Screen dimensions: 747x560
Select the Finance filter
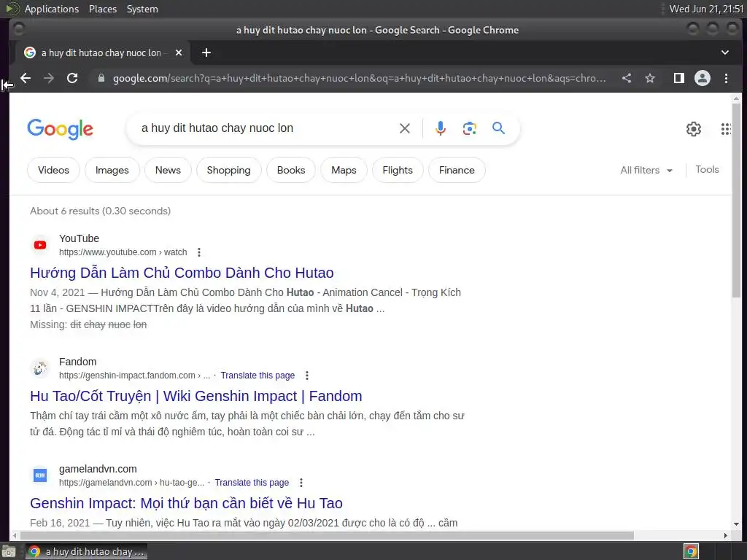coord(457,170)
